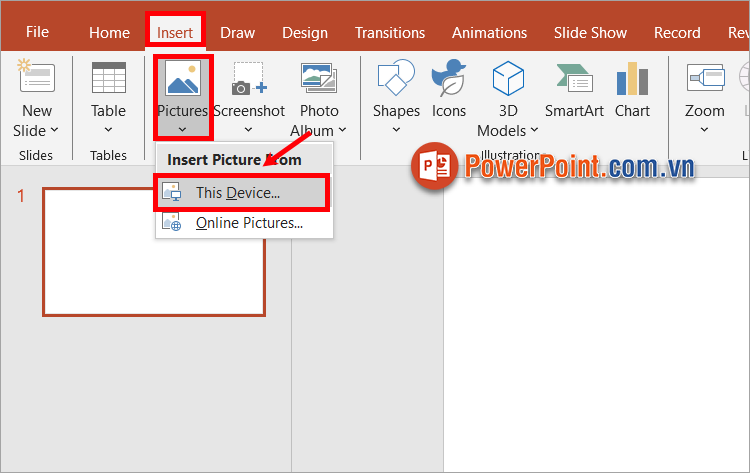Open the File tab
This screenshot has width=750, height=473.
click(37, 32)
